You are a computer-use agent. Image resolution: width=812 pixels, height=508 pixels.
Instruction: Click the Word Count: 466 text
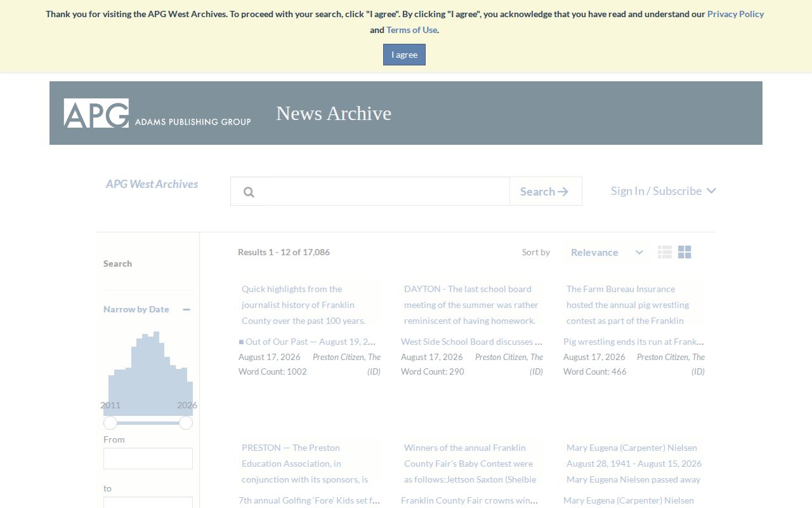(x=595, y=371)
